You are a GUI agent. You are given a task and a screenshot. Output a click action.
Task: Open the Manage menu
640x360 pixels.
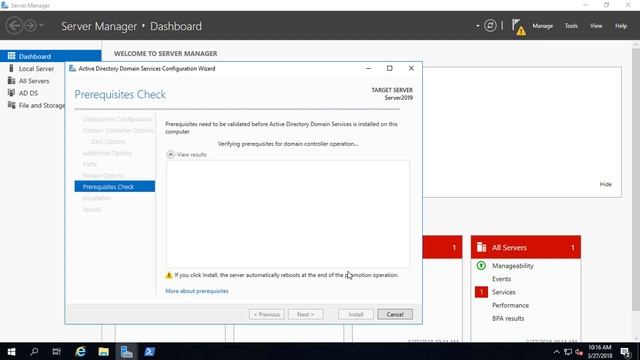click(x=542, y=26)
